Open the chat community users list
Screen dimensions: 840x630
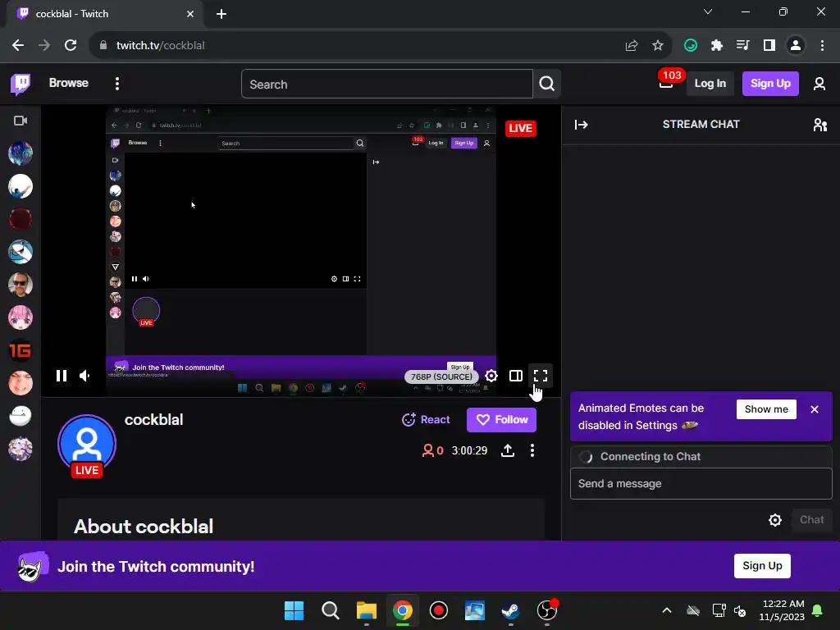tap(819, 125)
